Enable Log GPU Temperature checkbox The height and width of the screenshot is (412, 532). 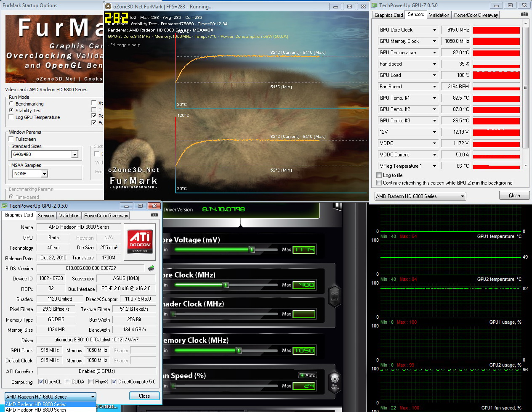pyautogui.click(x=11, y=117)
